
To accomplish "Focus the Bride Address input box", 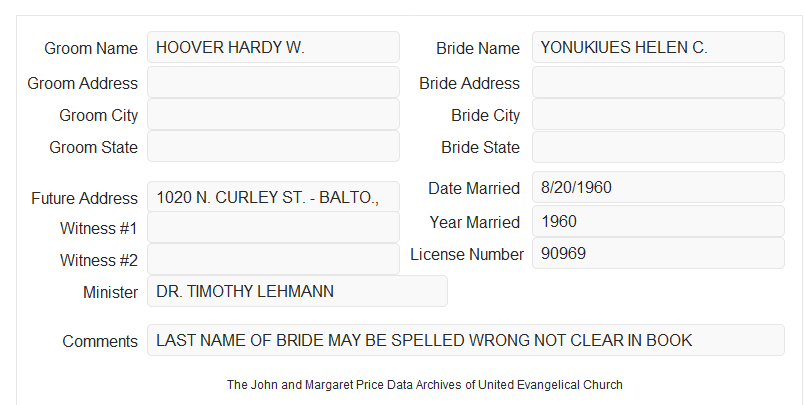I will (658, 82).
